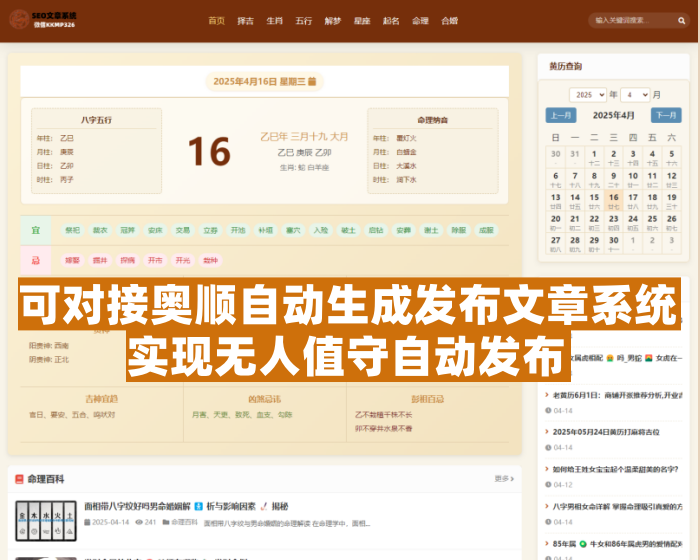
Task: Click the 命理百科 category label under article
Action: tap(184, 522)
